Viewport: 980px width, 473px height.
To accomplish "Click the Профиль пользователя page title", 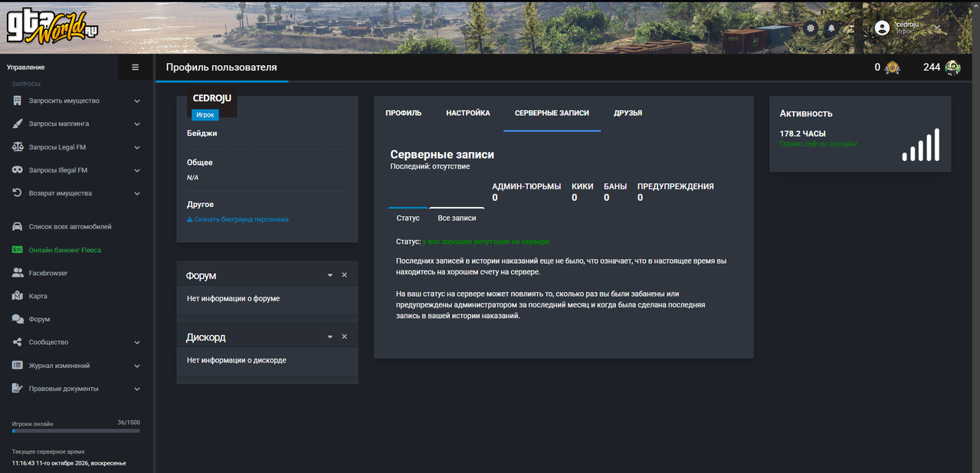I will 221,67.
